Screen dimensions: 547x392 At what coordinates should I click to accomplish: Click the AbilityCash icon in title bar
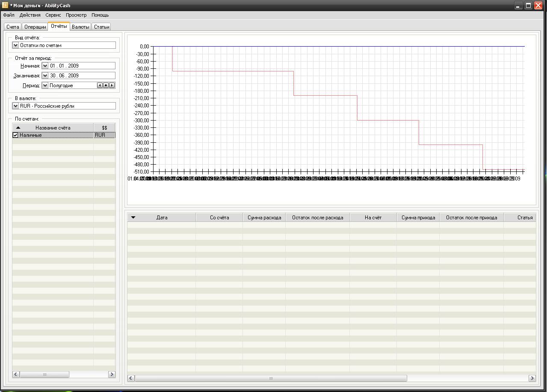point(5,6)
